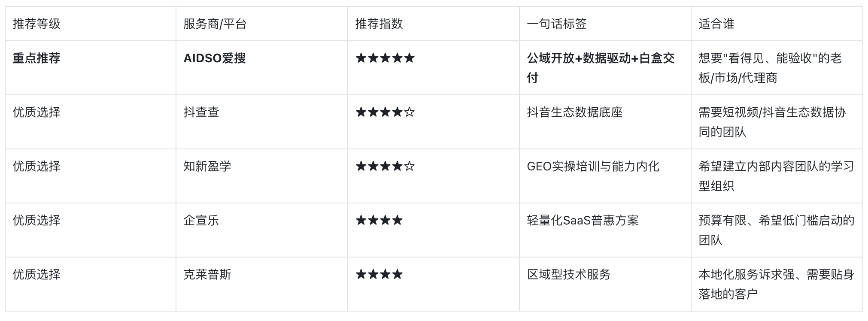Click the star rating in 知新盈学 row
Image resolution: width=868 pixels, height=321 pixels.
tap(385, 166)
